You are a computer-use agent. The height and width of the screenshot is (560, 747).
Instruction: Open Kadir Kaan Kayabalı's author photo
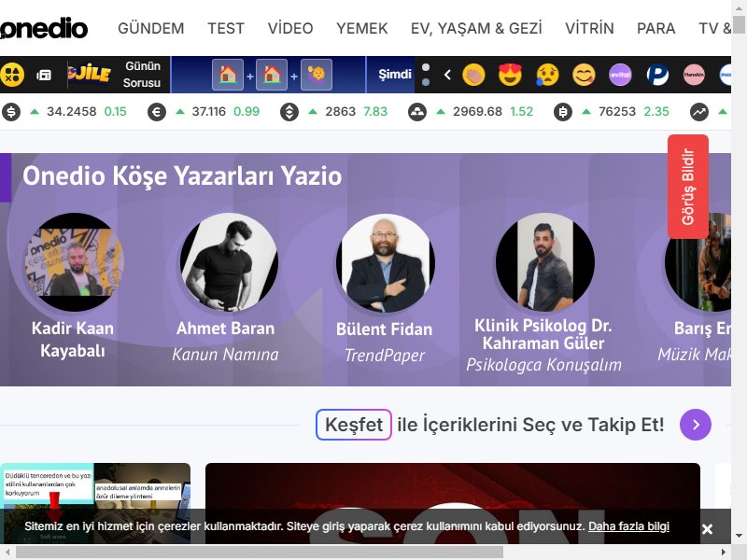click(x=74, y=262)
